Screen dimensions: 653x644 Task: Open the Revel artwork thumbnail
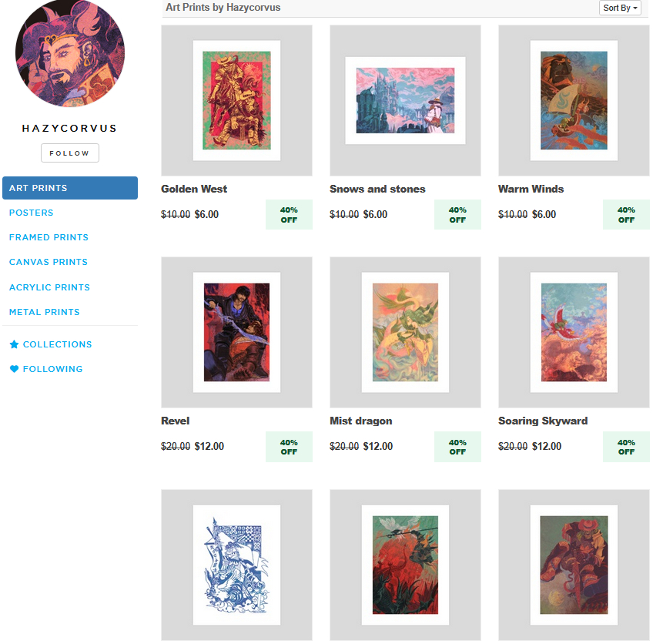click(x=236, y=333)
